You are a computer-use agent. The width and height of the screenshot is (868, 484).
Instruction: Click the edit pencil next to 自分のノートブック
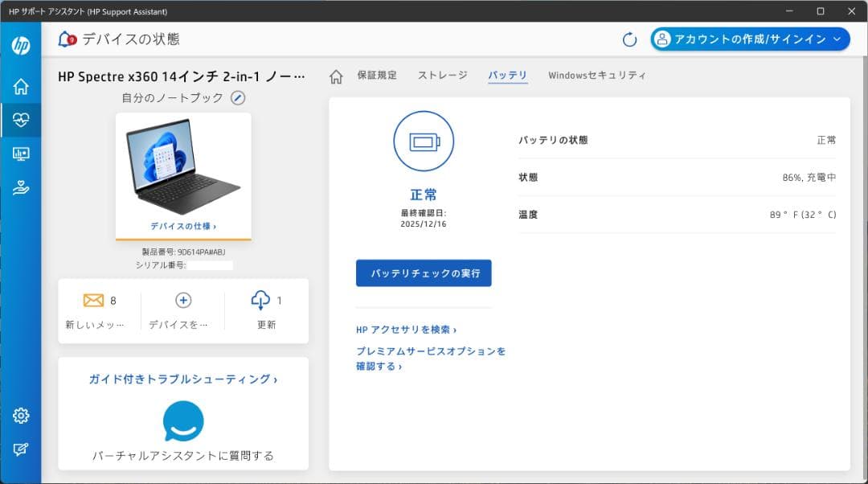click(x=237, y=98)
